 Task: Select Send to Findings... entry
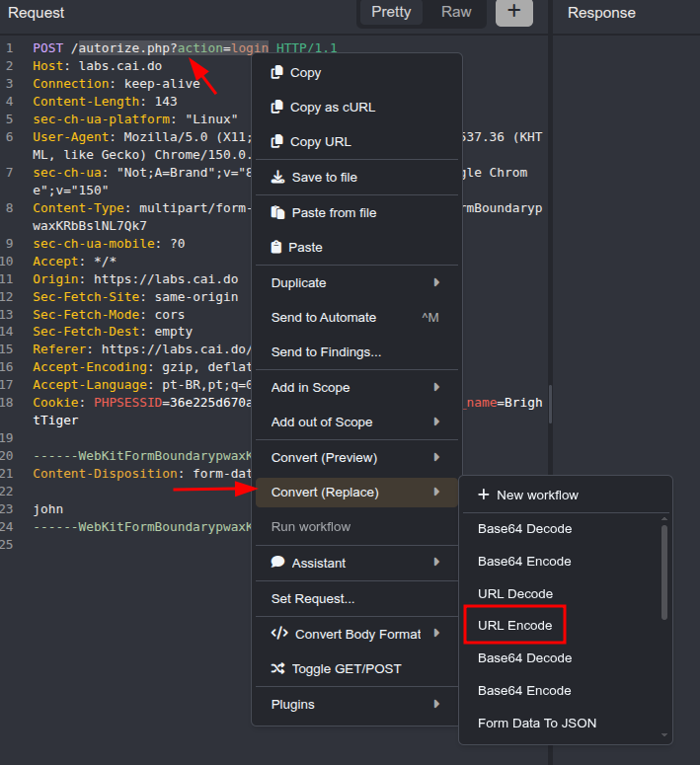[356, 352]
